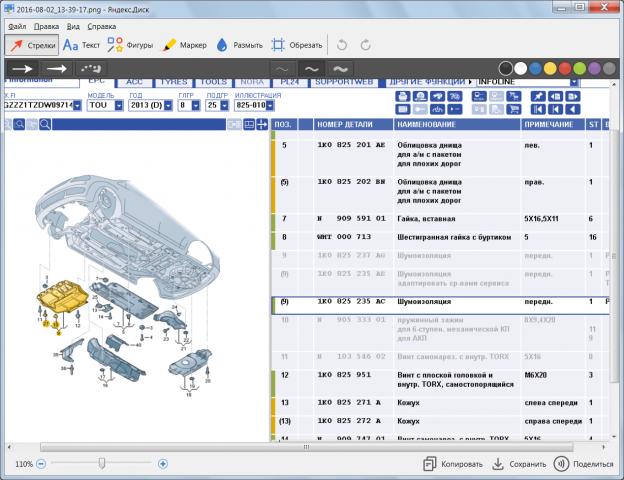Select the Стрелки arrow tool

(x=32, y=45)
